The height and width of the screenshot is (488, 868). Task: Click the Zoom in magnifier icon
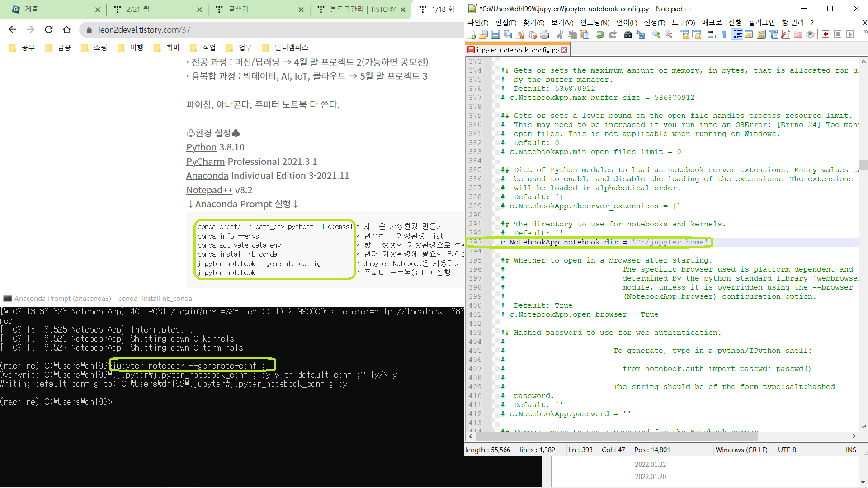pos(656,35)
